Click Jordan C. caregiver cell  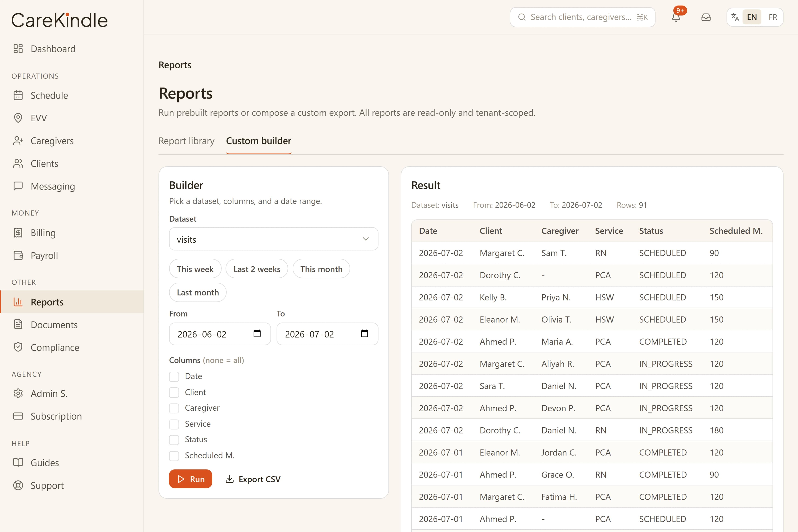point(559,453)
